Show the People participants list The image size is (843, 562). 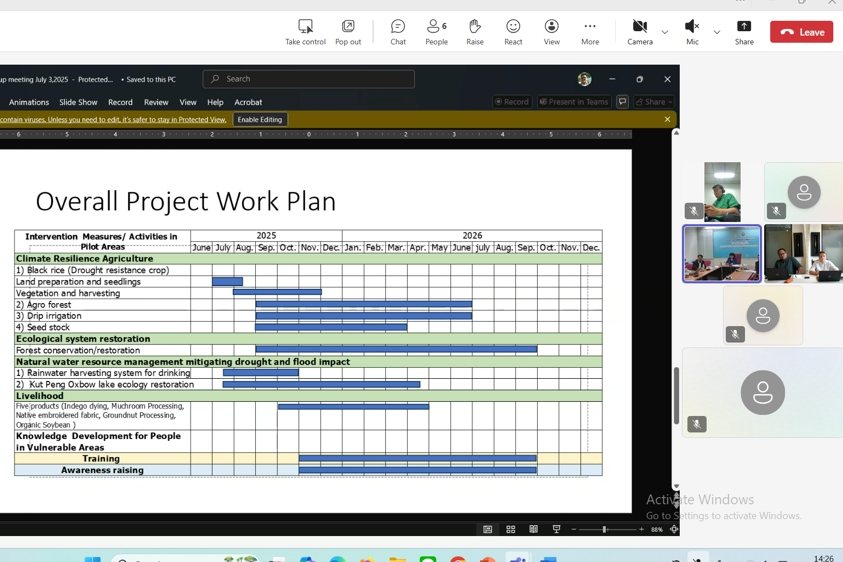436,32
